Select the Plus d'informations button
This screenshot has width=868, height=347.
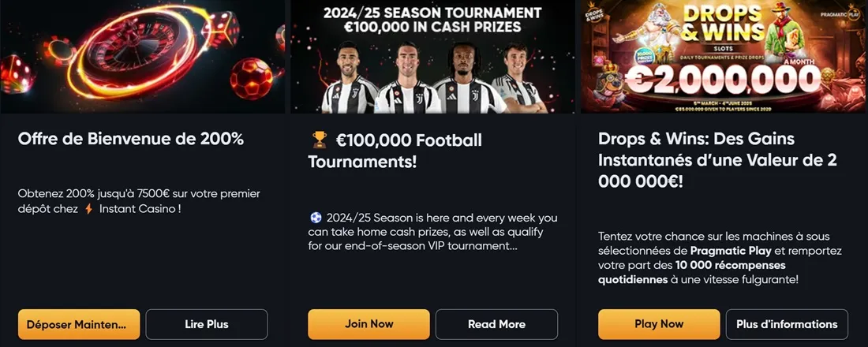[787, 324]
